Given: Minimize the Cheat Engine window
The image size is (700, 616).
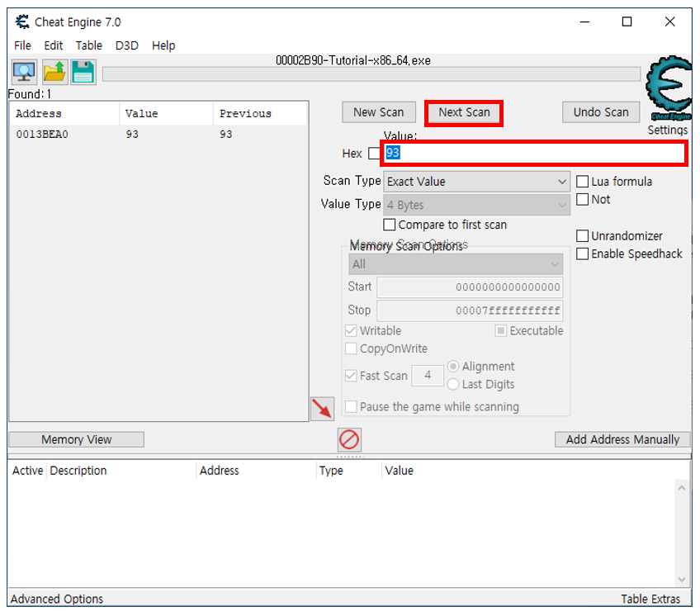Looking at the screenshot, I should [x=584, y=21].
